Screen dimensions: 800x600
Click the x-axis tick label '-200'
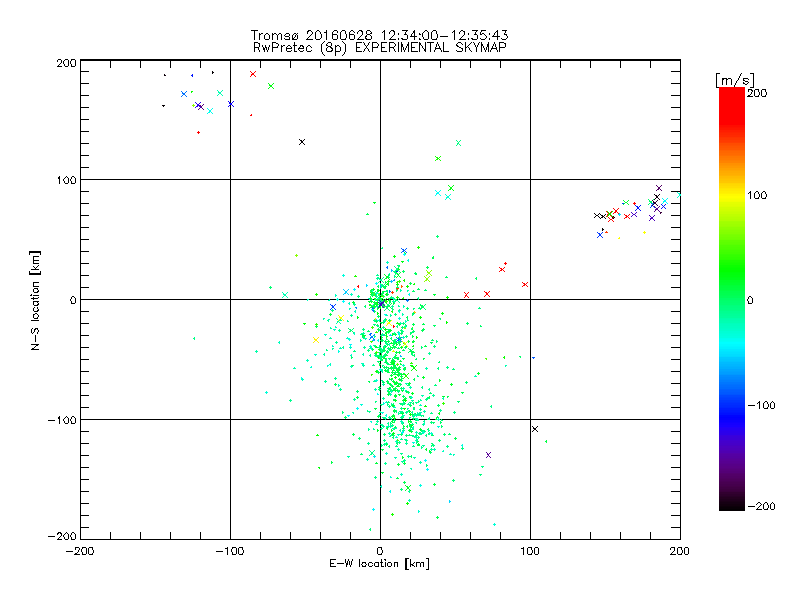80,551
